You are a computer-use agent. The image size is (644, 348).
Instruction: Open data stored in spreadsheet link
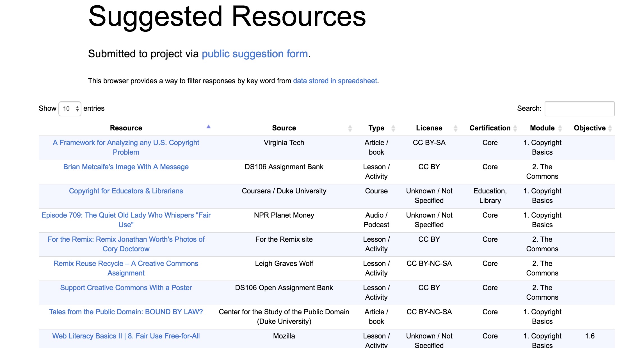[335, 81]
